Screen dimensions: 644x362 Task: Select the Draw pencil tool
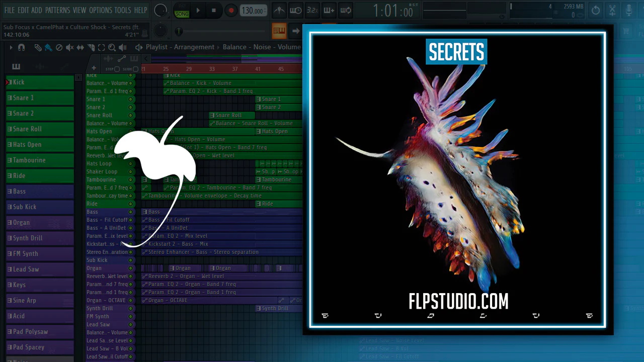(38, 47)
